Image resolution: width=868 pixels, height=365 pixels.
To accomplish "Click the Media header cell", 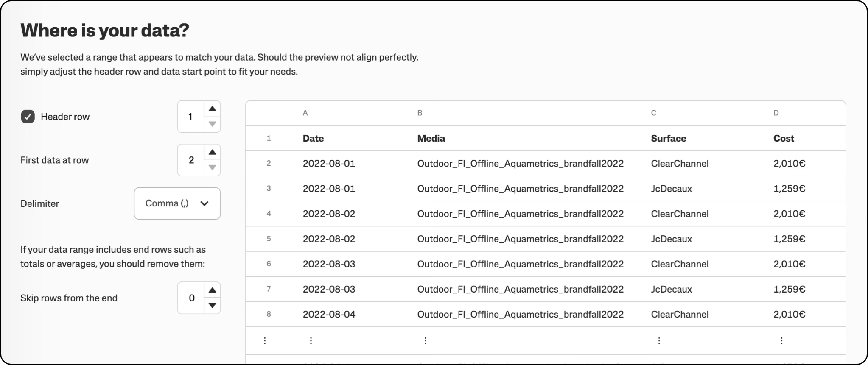I will pyautogui.click(x=431, y=138).
